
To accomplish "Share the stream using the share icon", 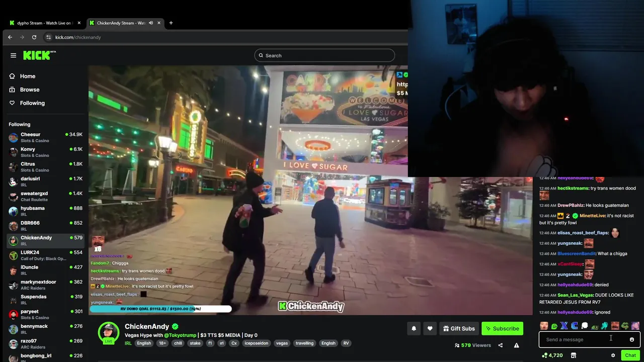I will (500, 345).
